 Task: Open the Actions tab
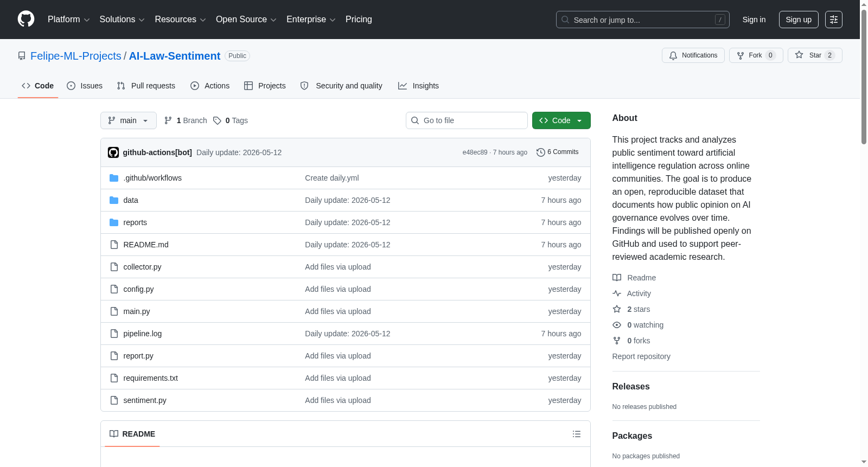[210, 86]
